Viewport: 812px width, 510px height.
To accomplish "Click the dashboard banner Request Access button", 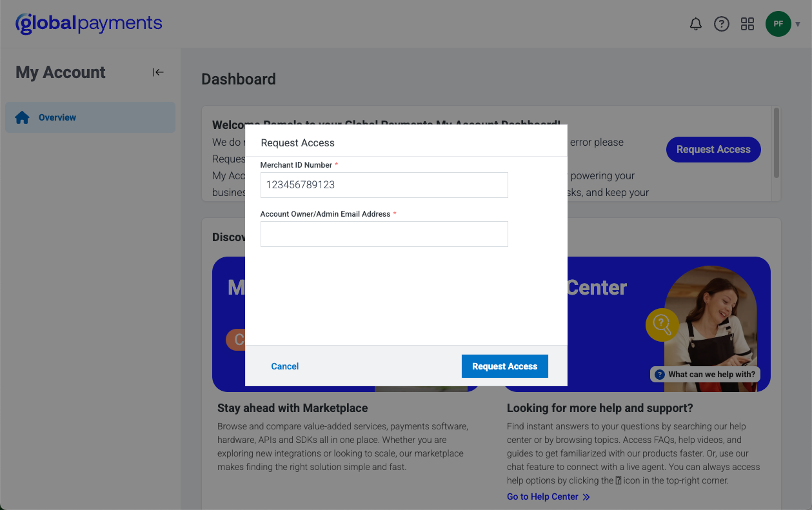I will (713, 150).
